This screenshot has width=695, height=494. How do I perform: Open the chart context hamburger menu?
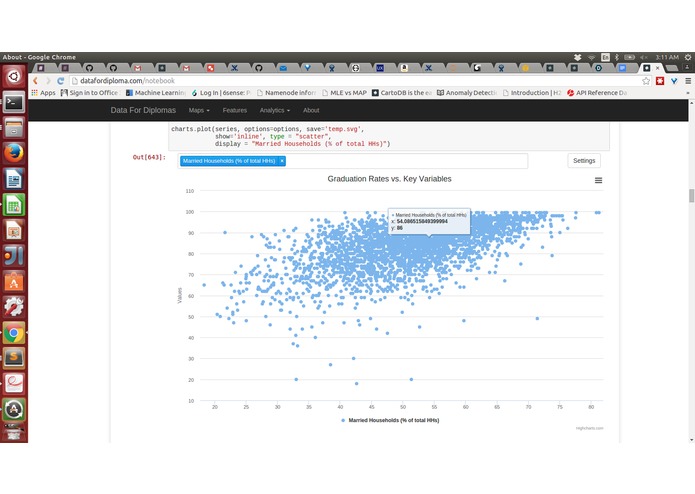point(598,180)
